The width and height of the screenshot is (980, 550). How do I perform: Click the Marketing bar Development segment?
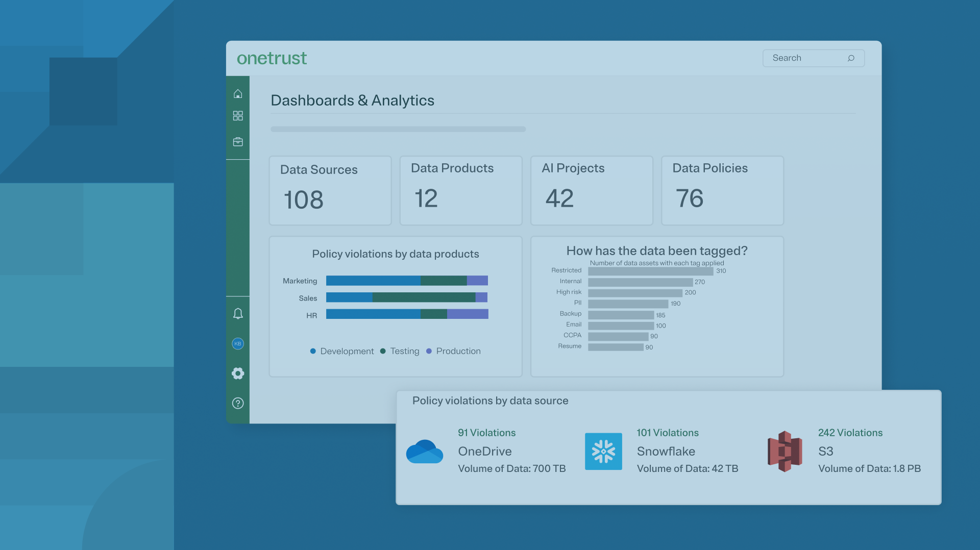(x=373, y=281)
